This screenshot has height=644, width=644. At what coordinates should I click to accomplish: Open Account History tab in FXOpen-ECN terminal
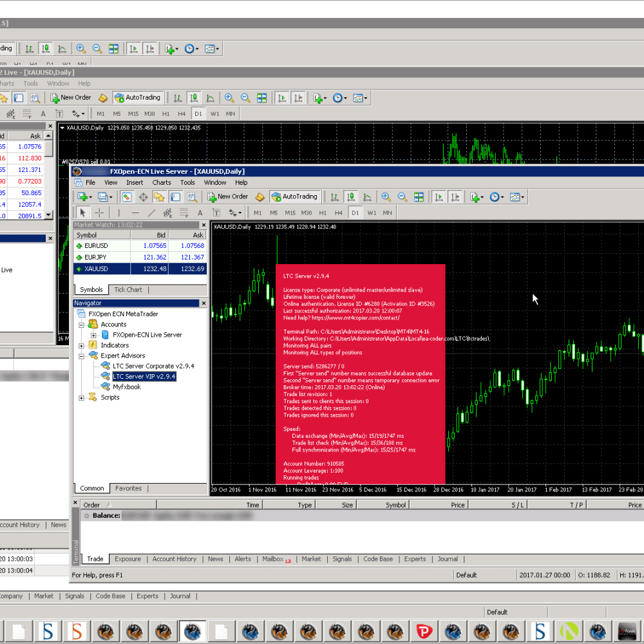pos(175,559)
